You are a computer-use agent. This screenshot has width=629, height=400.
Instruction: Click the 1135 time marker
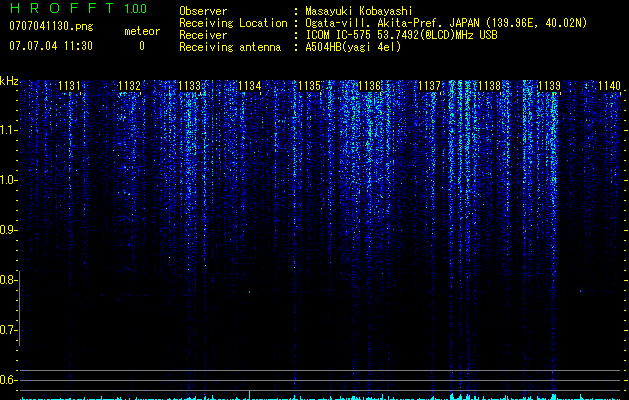309,86
